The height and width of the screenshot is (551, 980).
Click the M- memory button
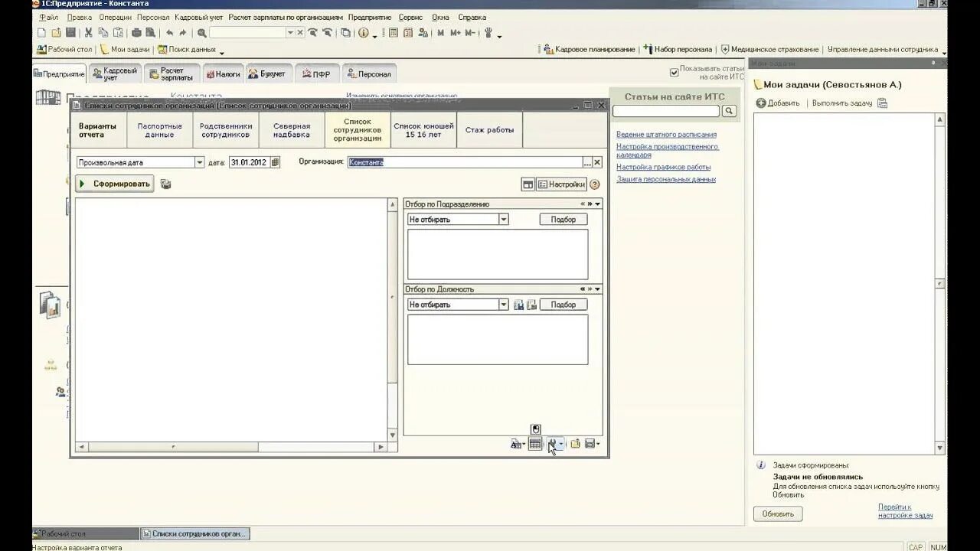pos(470,33)
